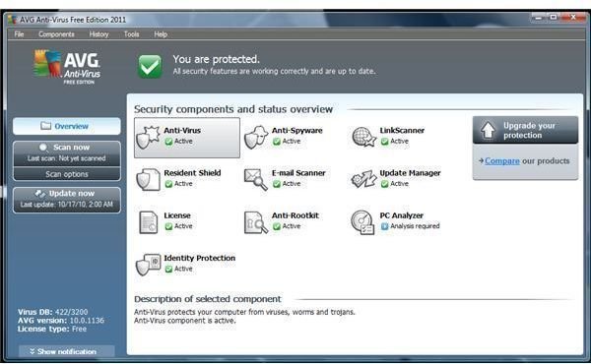
Task: Open the Anti-Rootkit magnifier icon
Action: point(256,222)
